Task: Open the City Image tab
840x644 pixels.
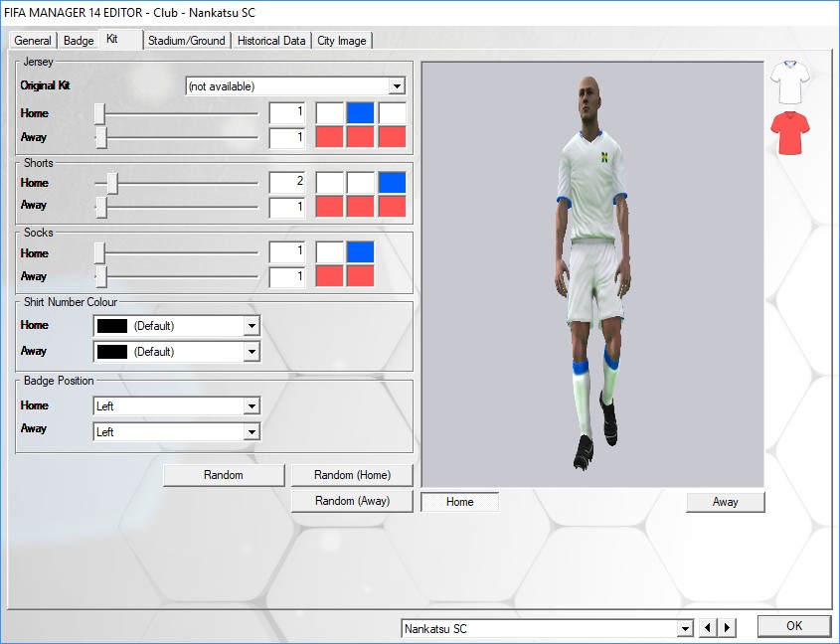Action: click(342, 41)
